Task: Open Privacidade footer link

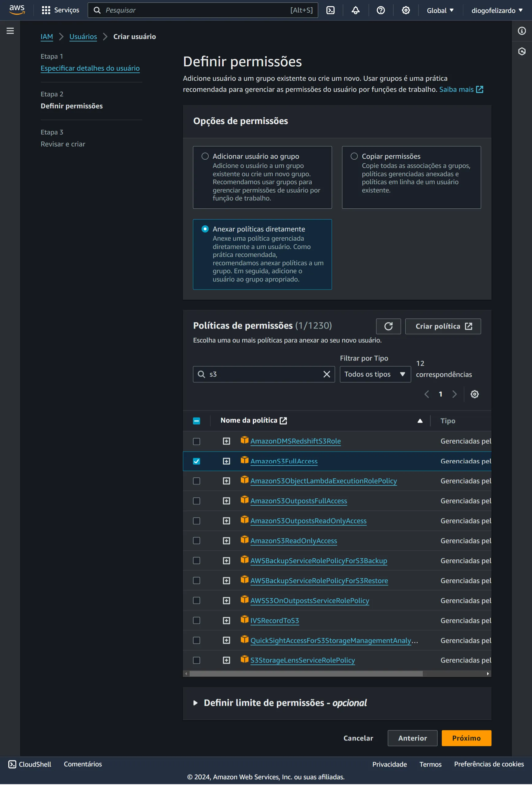Action: tap(389, 764)
